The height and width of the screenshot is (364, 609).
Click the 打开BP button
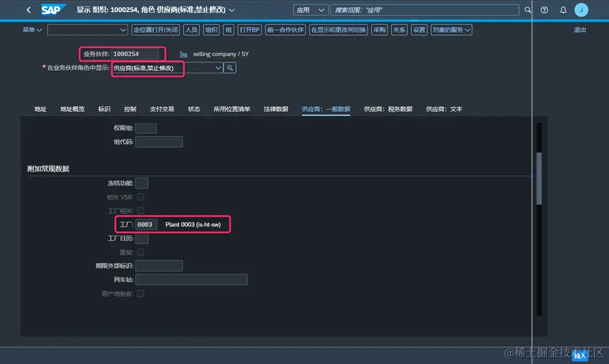coord(249,30)
